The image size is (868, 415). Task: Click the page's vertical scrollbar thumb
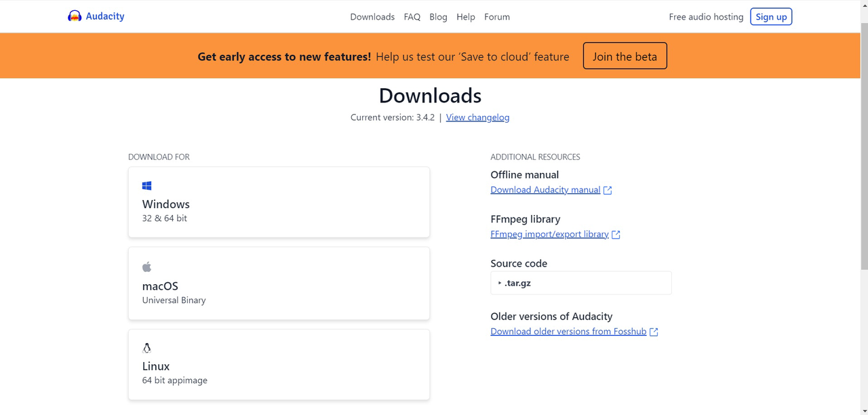click(864, 146)
